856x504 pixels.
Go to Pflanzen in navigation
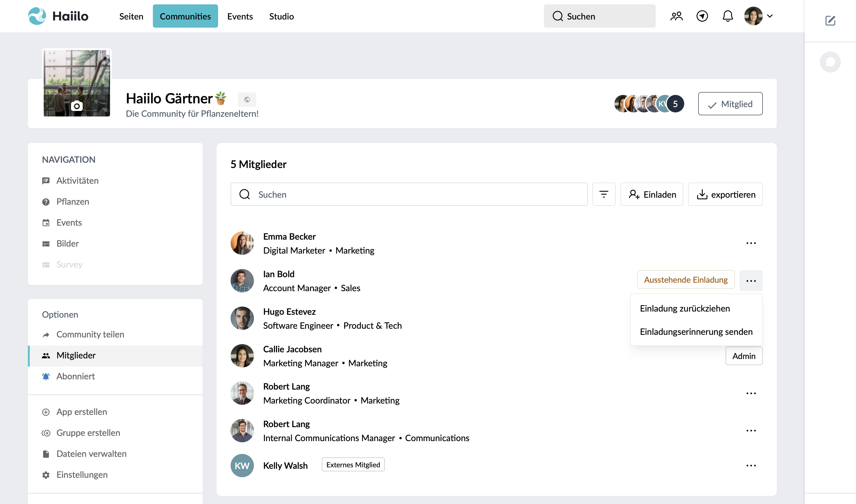[x=73, y=202]
